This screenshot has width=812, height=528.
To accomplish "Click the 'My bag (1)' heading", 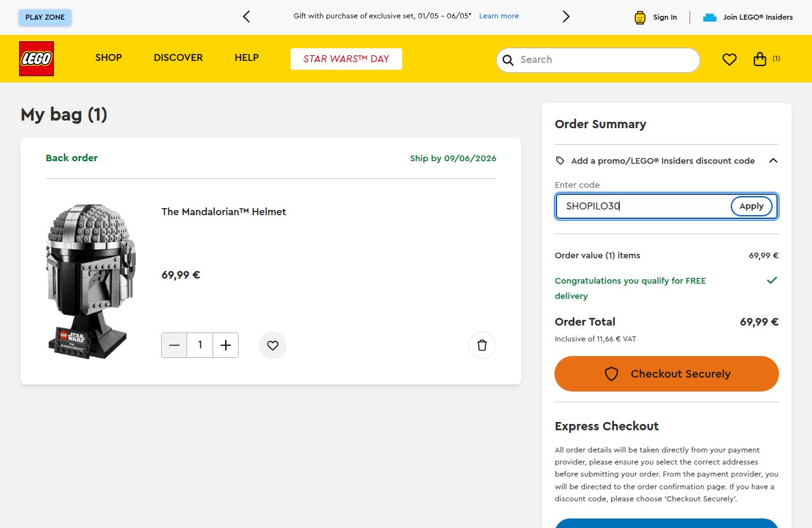I will click(64, 115).
